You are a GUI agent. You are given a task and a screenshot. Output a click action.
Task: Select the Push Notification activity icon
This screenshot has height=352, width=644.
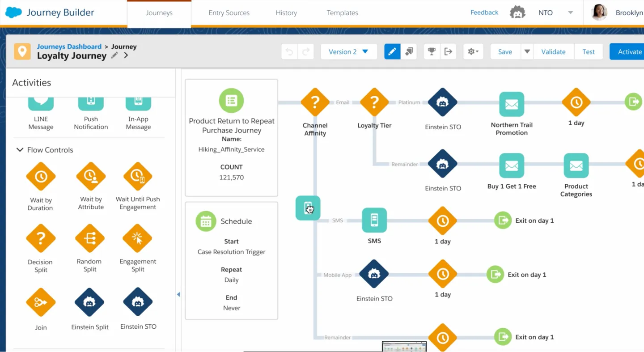click(x=91, y=103)
